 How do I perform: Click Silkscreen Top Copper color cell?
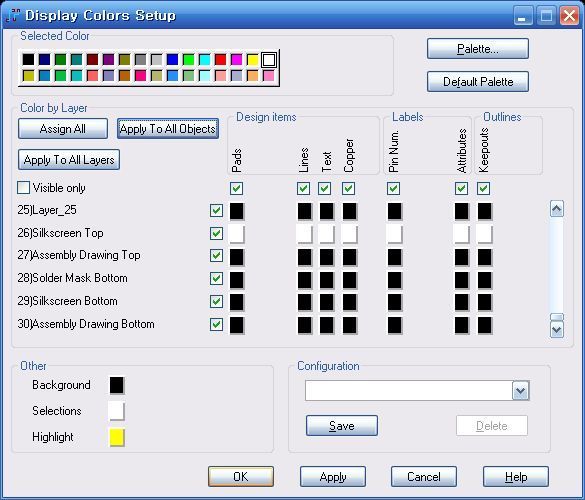click(x=350, y=234)
